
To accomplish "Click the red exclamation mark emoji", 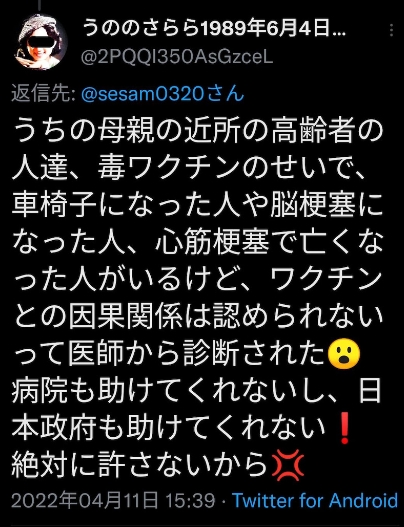I will click(344, 429).
